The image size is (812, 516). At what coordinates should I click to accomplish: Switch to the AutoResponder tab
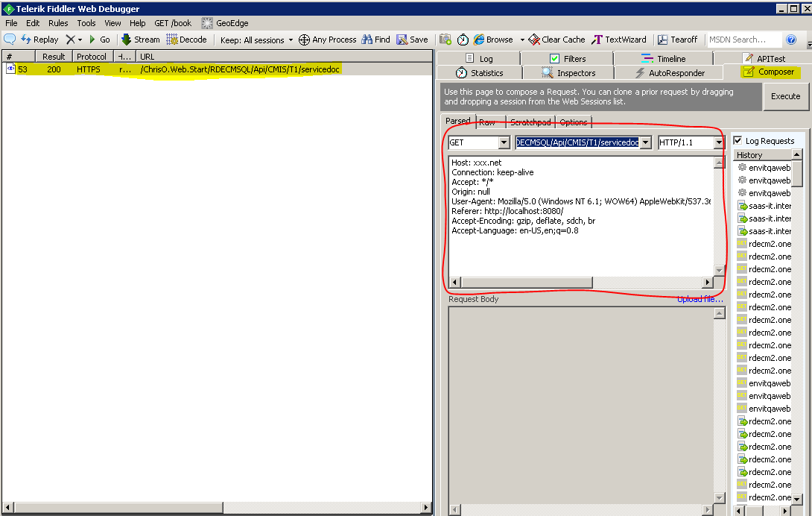click(670, 72)
